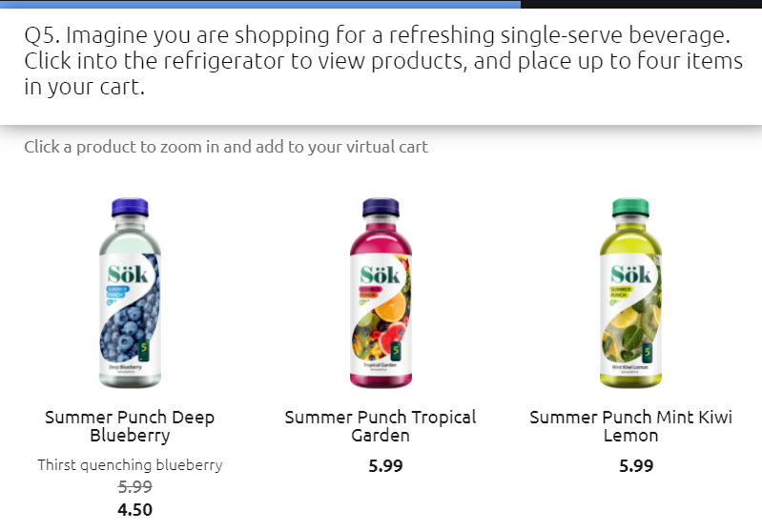Screen dimensions: 762x532
Task: Click the bright blue cap of blueberry bottle
Action: click(x=130, y=207)
